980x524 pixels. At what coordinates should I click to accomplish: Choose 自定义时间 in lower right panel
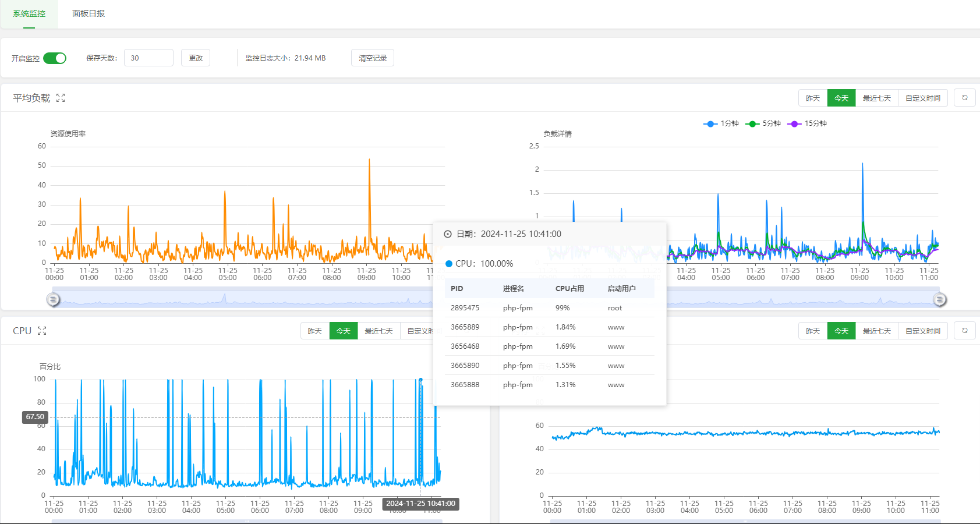click(x=923, y=331)
